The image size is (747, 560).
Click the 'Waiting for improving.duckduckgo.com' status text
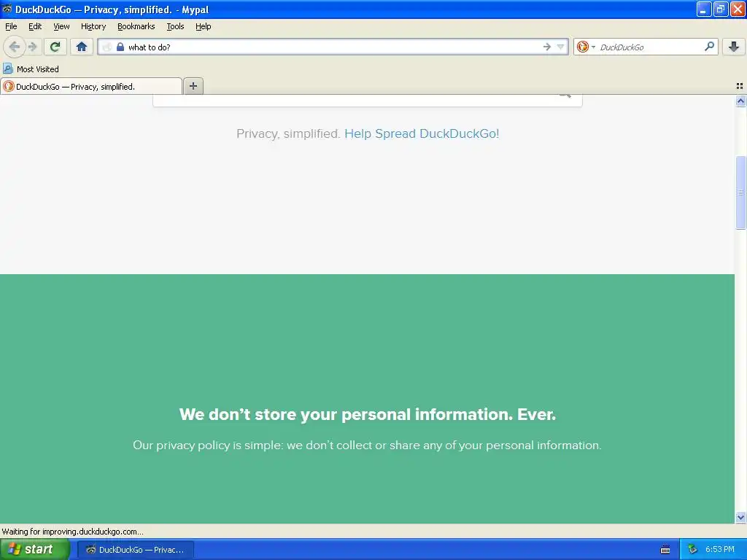click(72, 532)
